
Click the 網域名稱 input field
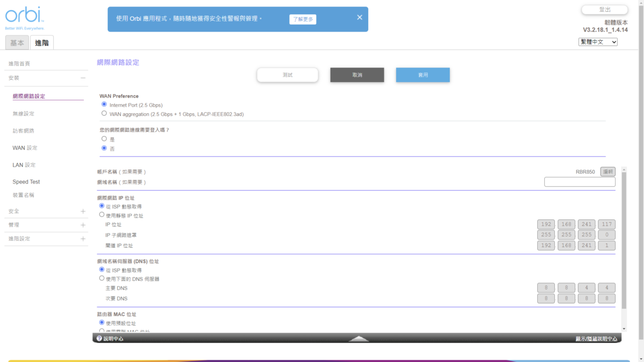point(580,182)
